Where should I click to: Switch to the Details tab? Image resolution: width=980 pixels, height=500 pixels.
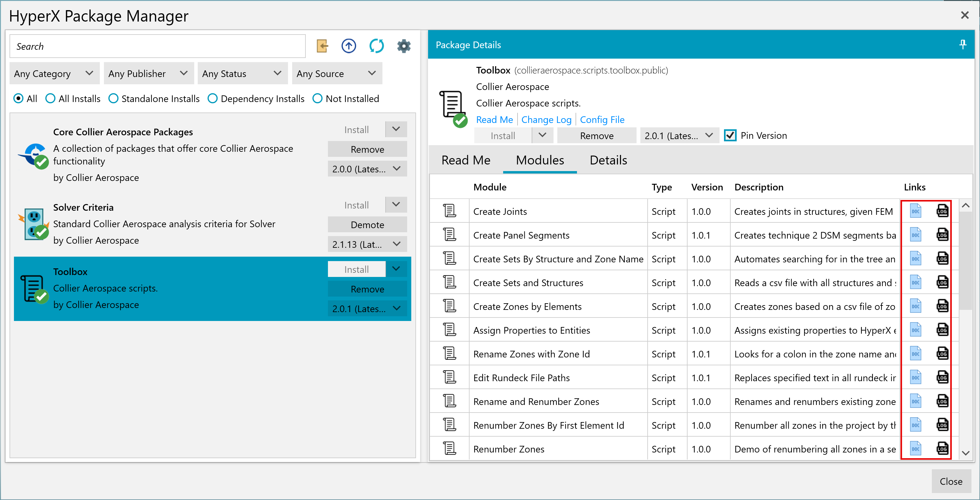[x=608, y=160]
